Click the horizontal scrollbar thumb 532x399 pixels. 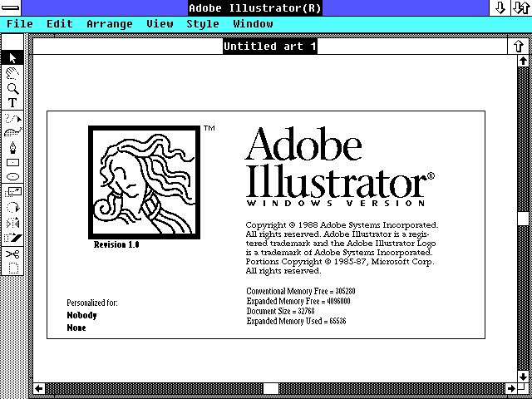pyautogui.click(x=271, y=388)
